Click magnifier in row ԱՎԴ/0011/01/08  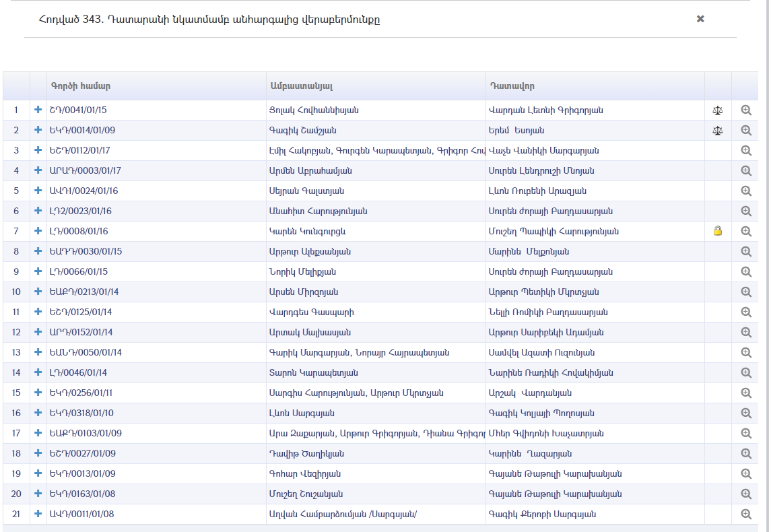pos(746,514)
